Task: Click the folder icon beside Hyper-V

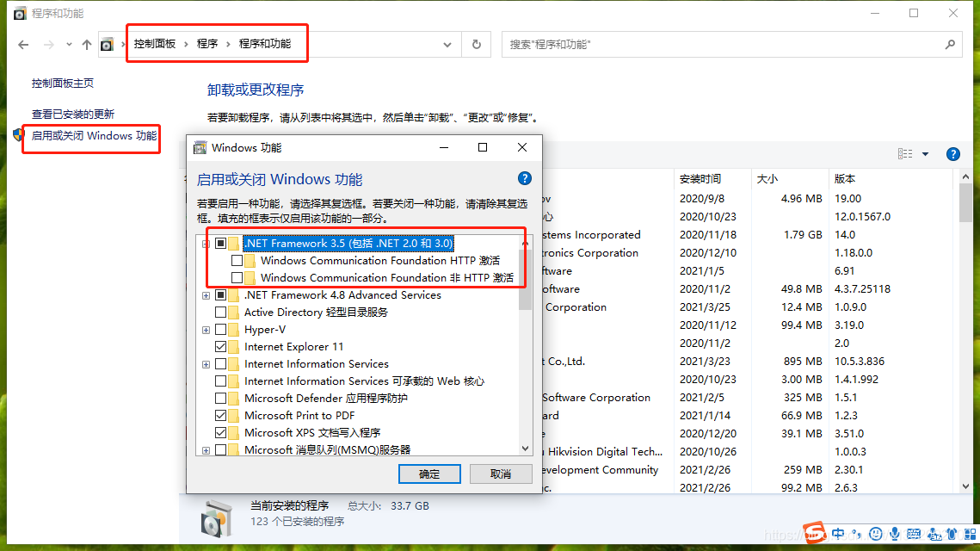Action: [234, 330]
